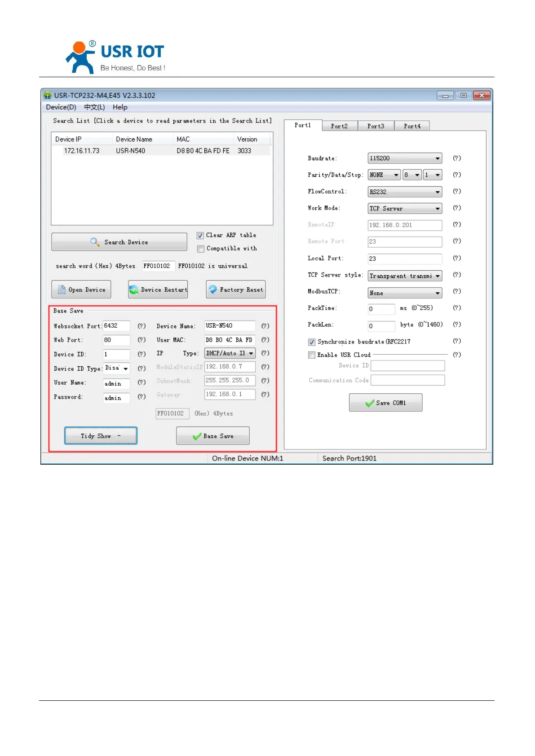Screen dimensions: 535x756
Task: Click the help (?) next to Password
Action: (x=141, y=397)
